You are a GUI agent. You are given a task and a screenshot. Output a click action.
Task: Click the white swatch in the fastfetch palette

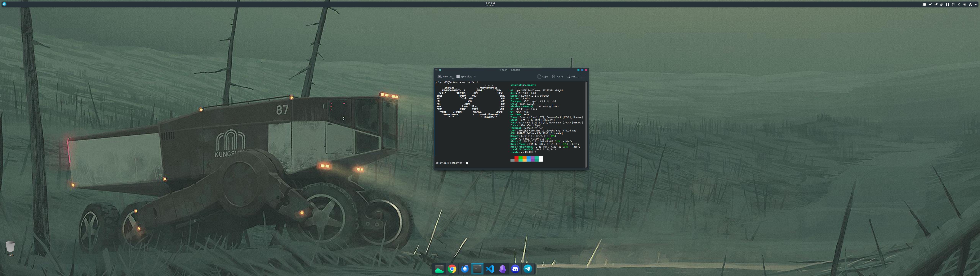click(x=541, y=159)
